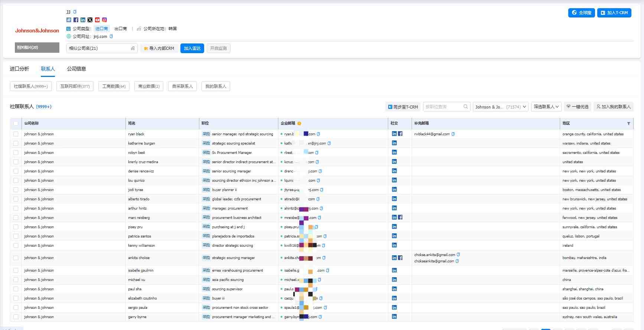Copy sergio paula's enterprise email

point(325,307)
